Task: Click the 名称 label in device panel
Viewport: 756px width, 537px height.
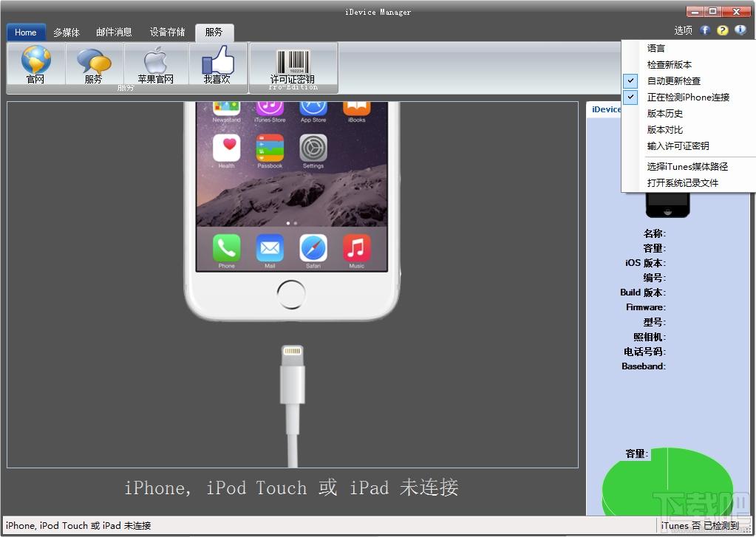Action: tap(654, 234)
